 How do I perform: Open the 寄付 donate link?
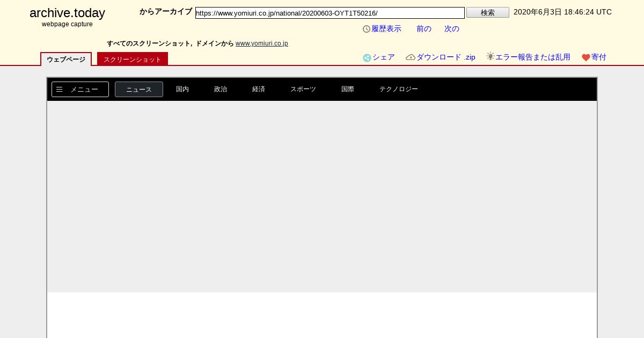coord(599,57)
